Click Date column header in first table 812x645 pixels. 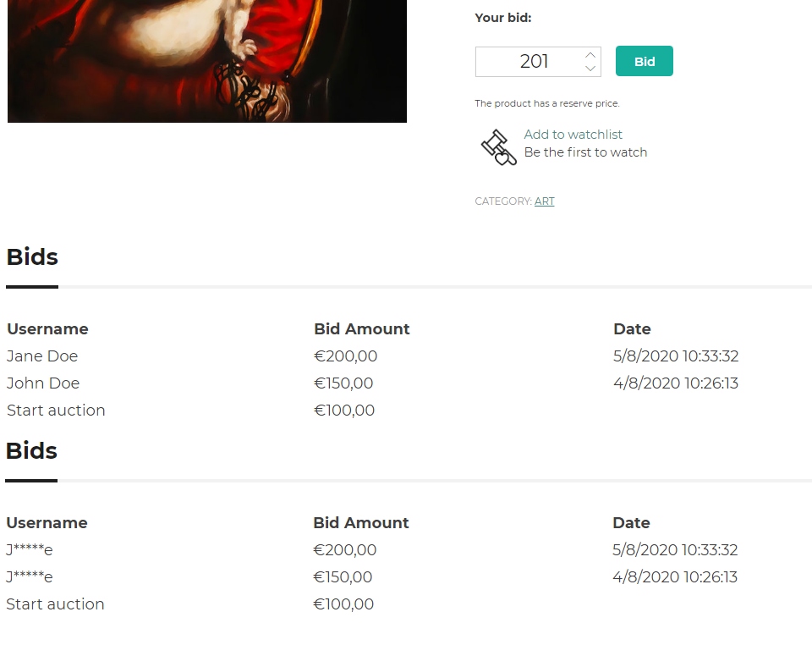point(632,329)
